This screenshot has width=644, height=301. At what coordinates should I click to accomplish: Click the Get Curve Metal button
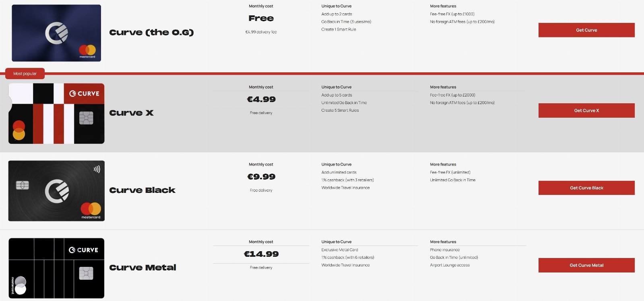click(x=586, y=265)
